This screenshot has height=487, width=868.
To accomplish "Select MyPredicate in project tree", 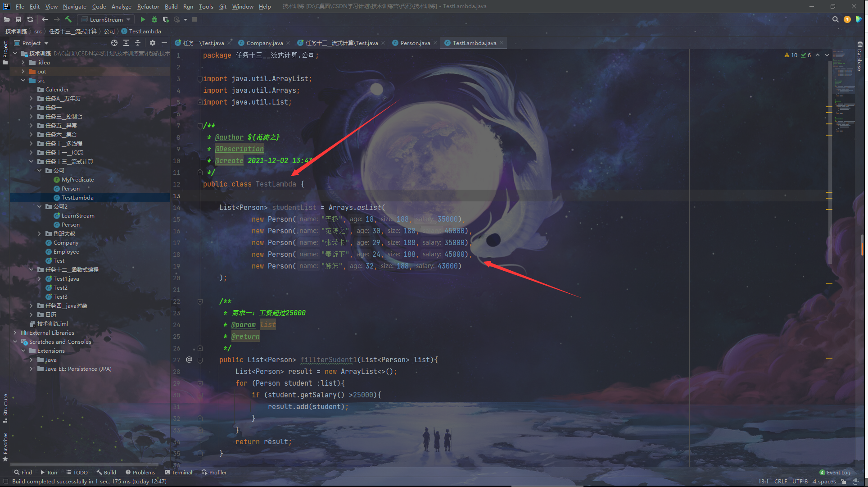I will coord(77,179).
